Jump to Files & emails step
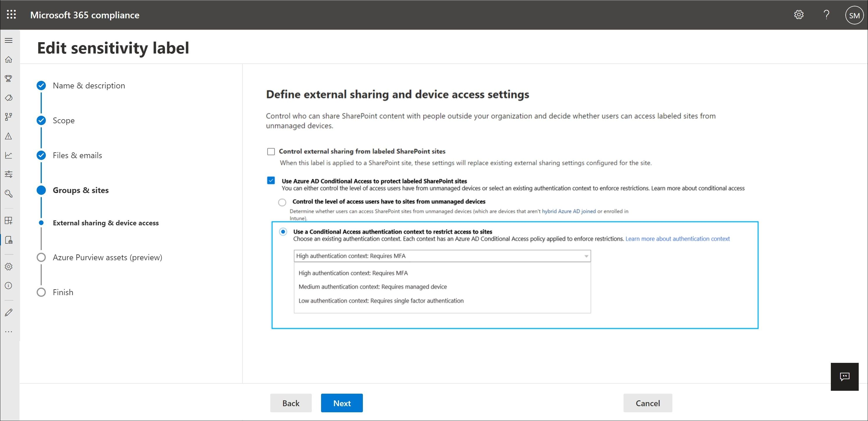868x421 pixels. 77,156
